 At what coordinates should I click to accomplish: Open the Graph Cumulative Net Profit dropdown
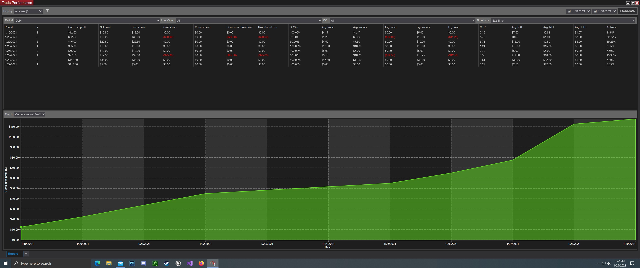click(30, 114)
